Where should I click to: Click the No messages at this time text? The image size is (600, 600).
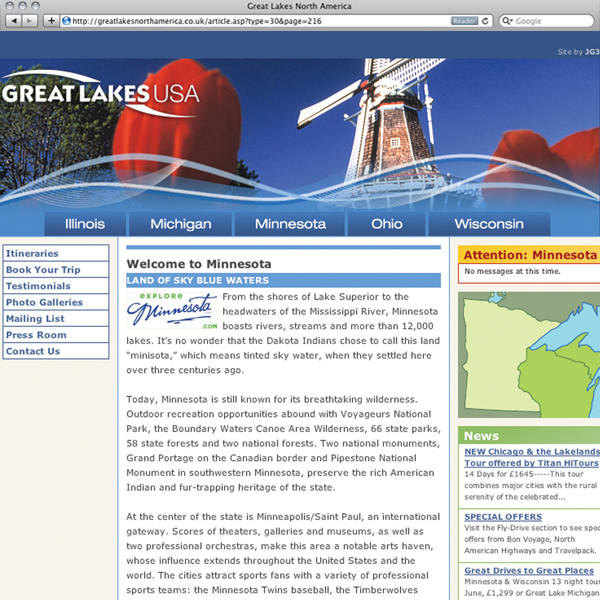[512, 271]
